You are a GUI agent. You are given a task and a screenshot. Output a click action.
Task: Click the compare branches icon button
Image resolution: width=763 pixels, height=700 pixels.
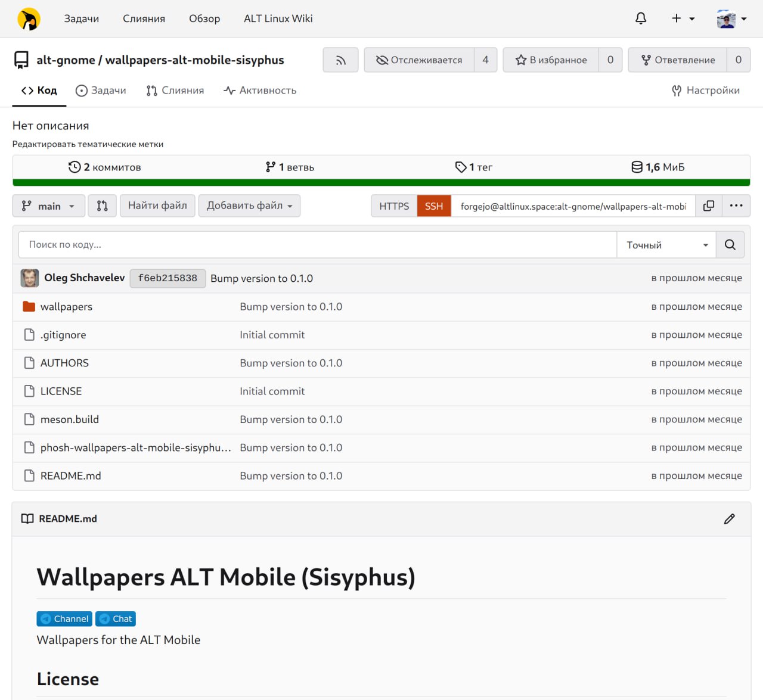tap(102, 206)
